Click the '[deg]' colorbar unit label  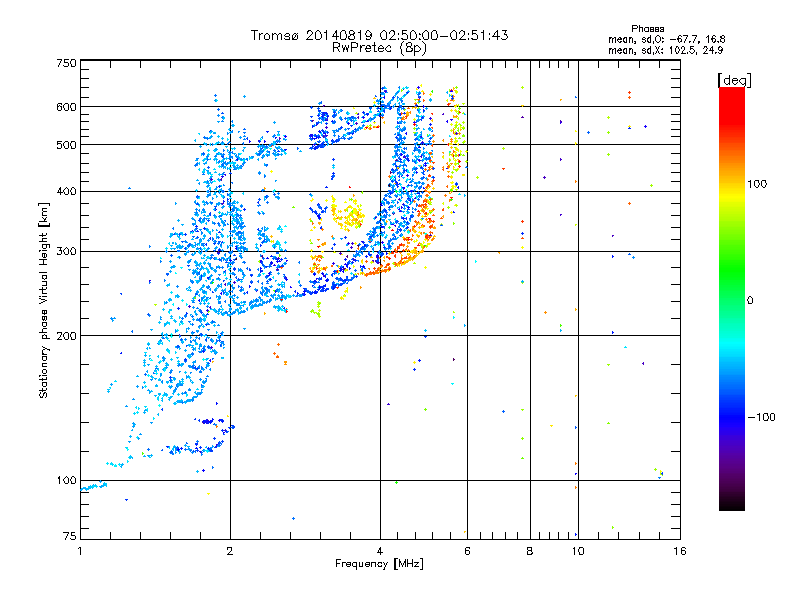coord(734,80)
